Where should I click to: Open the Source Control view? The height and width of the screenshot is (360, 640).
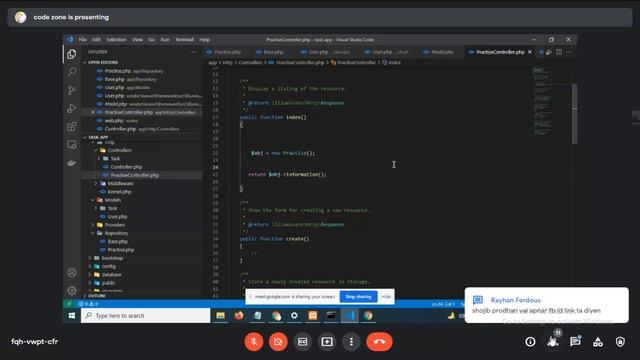pyautogui.click(x=72, y=90)
